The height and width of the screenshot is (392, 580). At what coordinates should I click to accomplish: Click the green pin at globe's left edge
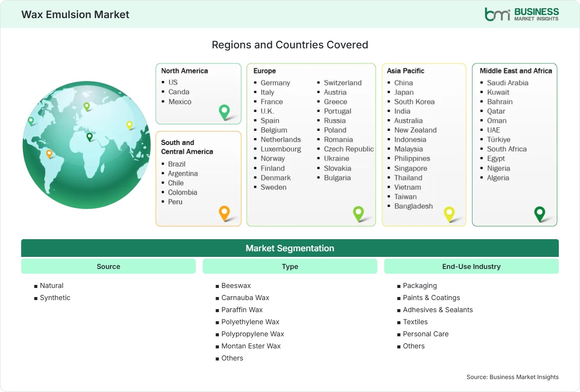pyautogui.click(x=31, y=121)
